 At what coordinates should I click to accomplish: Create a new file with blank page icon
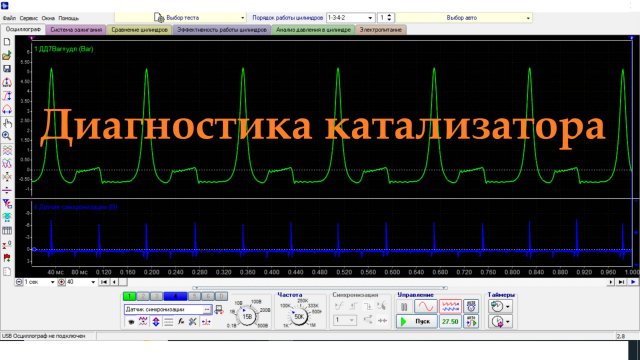pyautogui.click(x=7, y=42)
